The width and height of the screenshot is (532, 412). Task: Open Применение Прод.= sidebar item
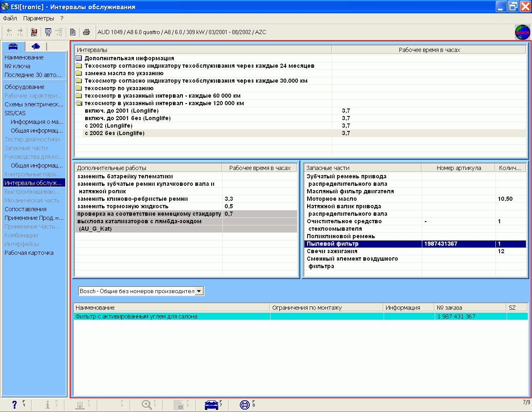coord(34,218)
